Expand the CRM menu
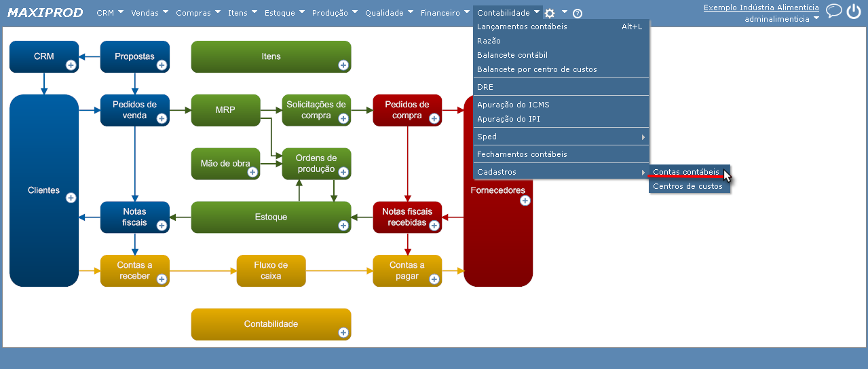 click(110, 13)
